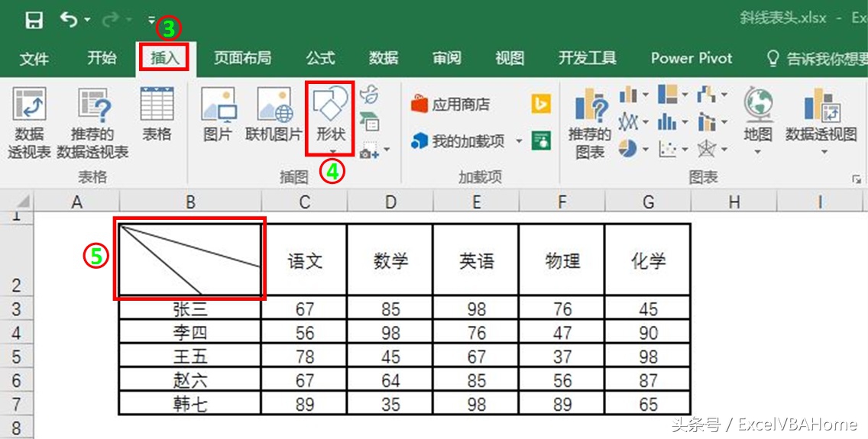
Task: Click the green People Graph add-in icon
Action: click(x=541, y=140)
